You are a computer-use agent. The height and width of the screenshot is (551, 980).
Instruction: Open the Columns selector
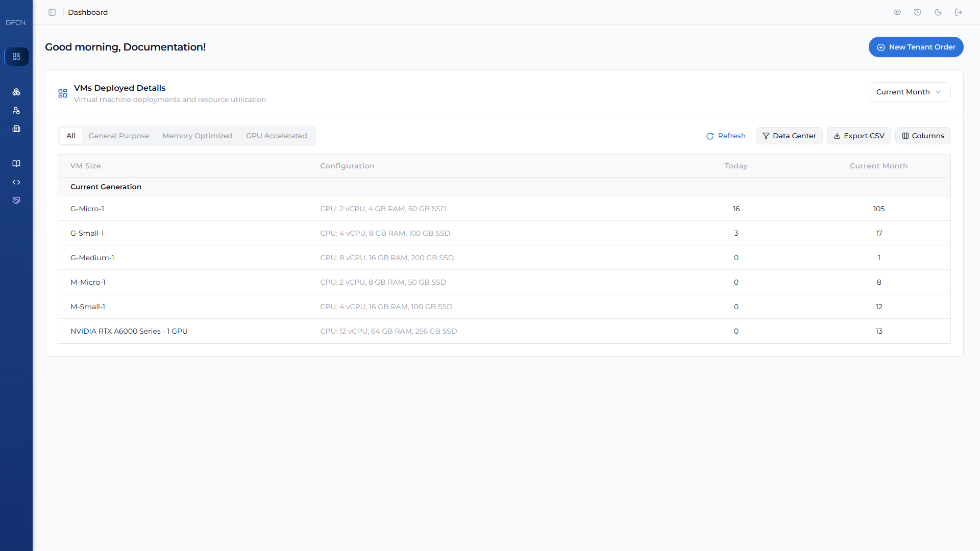tap(923, 136)
